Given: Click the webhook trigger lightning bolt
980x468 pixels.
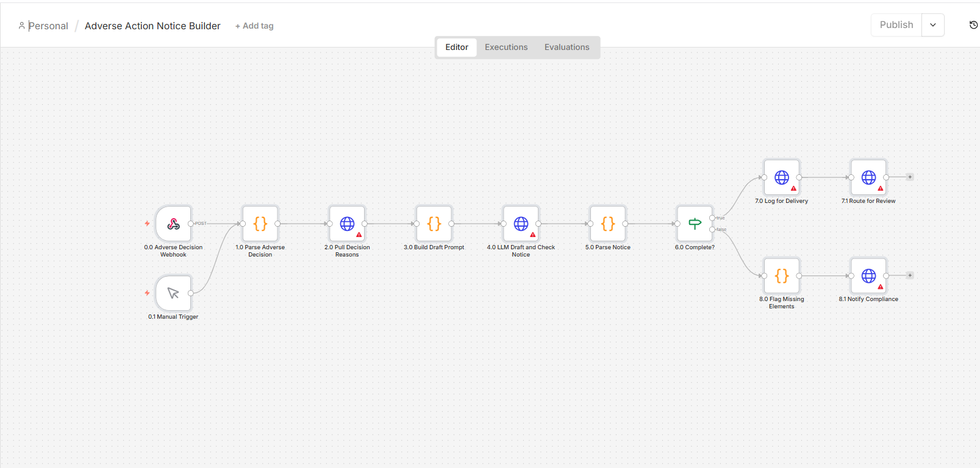Looking at the screenshot, I should (x=147, y=224).
